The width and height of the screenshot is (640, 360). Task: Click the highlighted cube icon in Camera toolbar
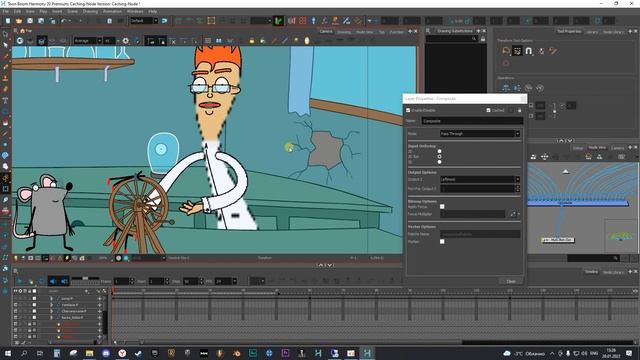(x=42, y=41)
